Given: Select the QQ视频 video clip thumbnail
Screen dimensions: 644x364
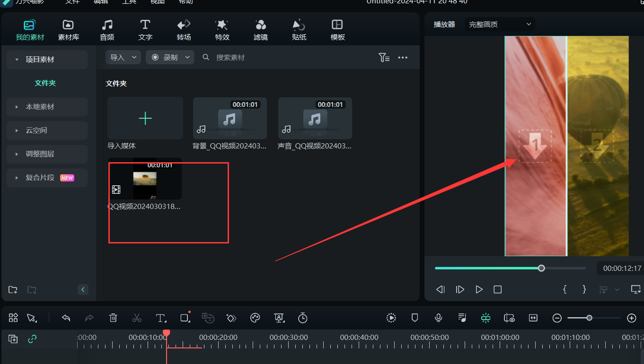Looking at the screenshot, I should [x=144, y=179].
